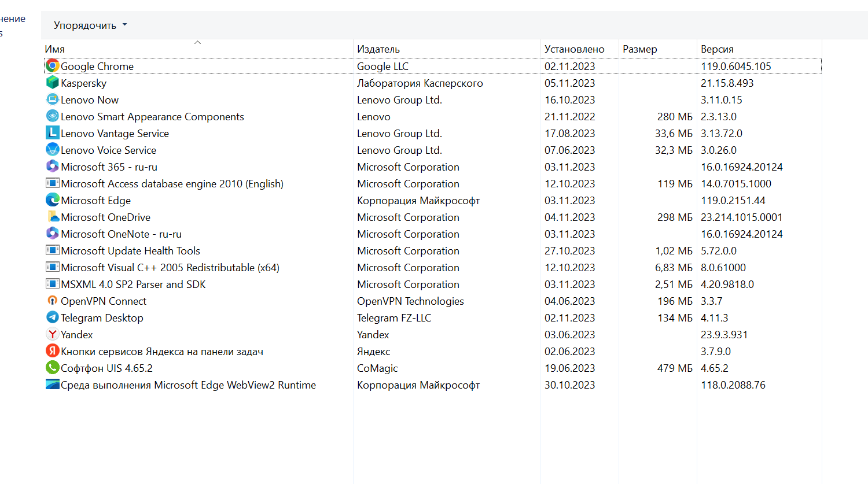Select Microsoft Visual C++ 2005 Redistributable
The width and height of the screenshot is (868, 484).
pos(170,268)
